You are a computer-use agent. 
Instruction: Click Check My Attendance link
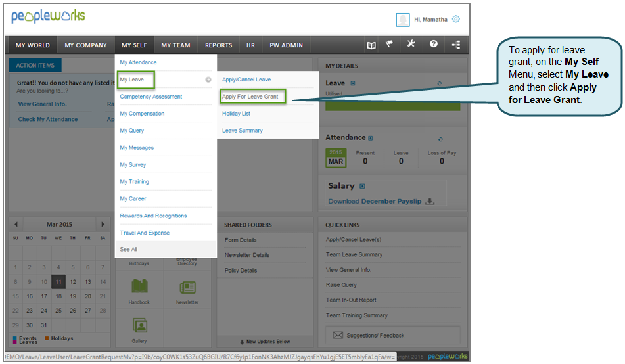coord(48,119)
